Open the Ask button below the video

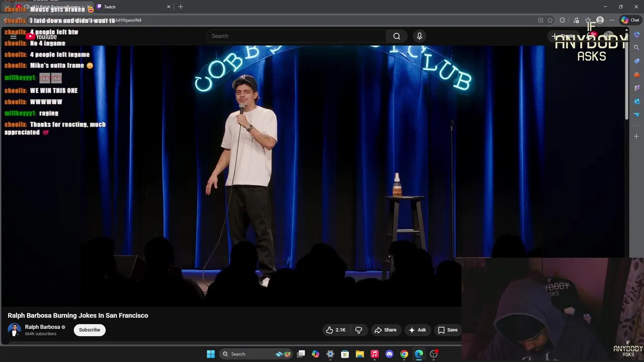[x=417, y=330]
